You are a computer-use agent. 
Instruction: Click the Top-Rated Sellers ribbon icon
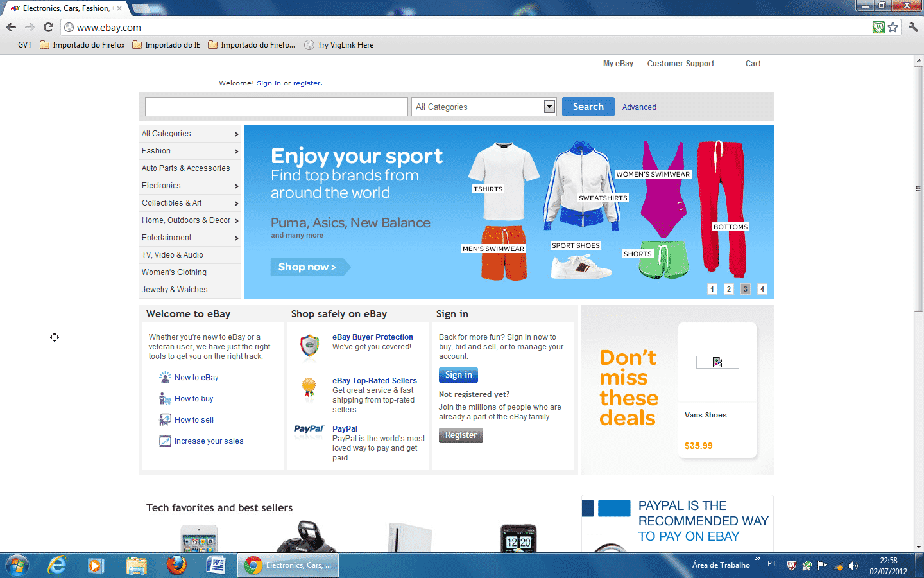pyautogui.click(x=309, y=387)
